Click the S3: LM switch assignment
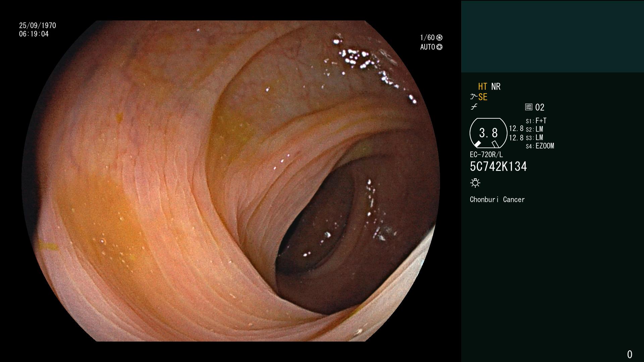644x362 pixels. tap(534, 137)
